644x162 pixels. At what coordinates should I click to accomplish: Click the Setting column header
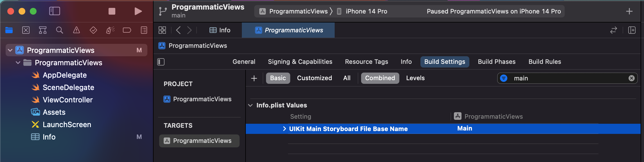[x=301, y=116]
